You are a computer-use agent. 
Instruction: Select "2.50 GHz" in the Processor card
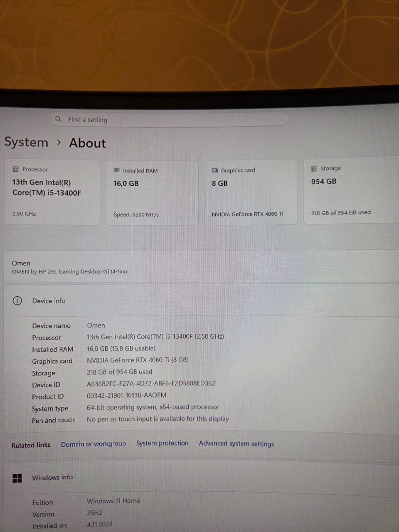[24, 214]
